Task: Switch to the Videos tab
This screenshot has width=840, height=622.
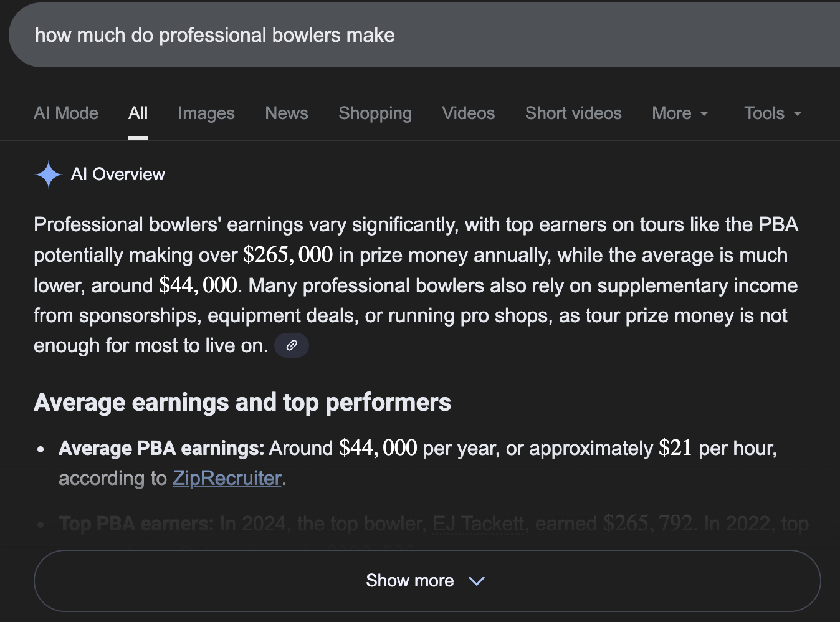Action: point(469,113)
